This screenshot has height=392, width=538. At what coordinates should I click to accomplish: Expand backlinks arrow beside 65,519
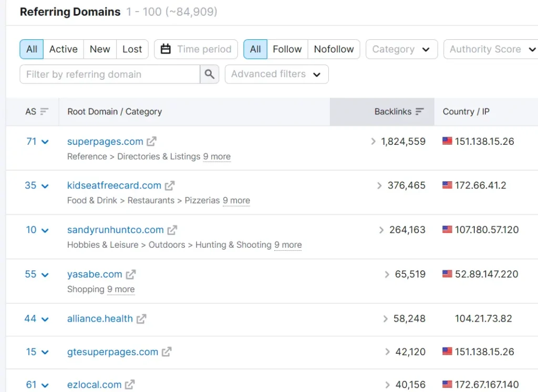coord(387,274)
